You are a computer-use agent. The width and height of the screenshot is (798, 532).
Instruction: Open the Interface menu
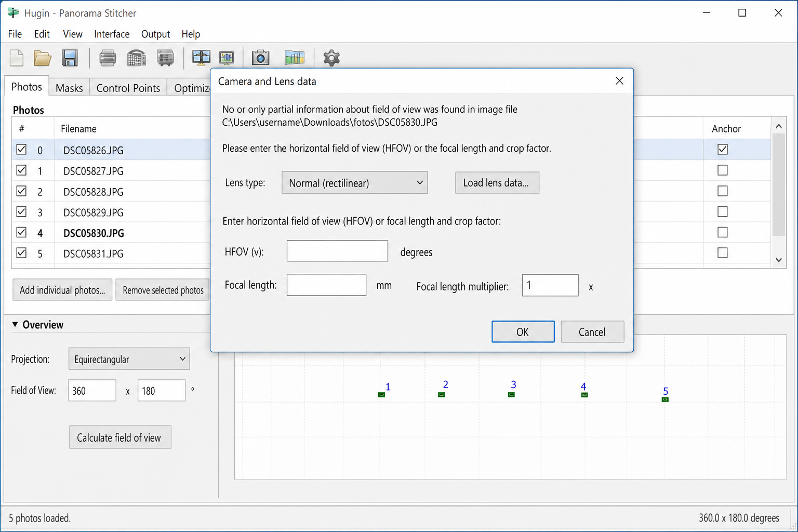coord(112,34)
